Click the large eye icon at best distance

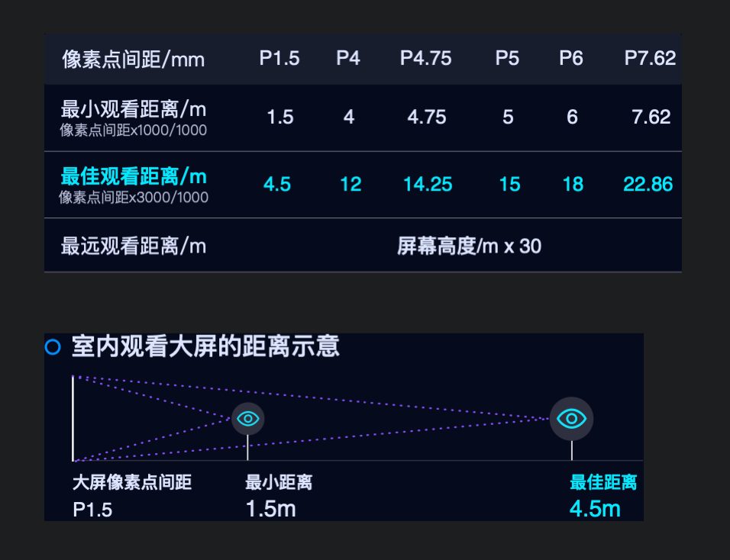tap(571, 419)
